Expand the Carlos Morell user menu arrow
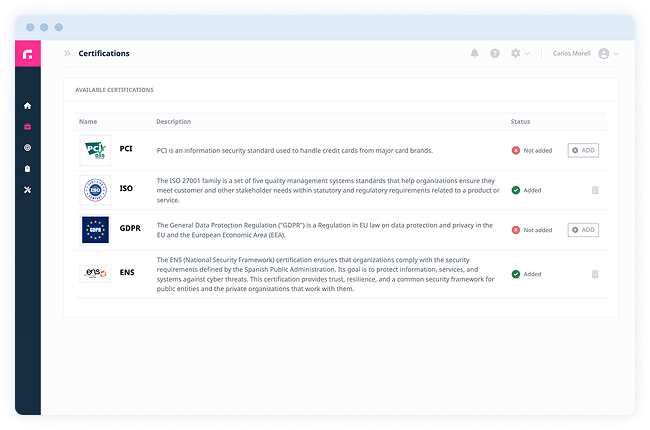Viewport: 650px width, 430px height. [x=617, y=54]
